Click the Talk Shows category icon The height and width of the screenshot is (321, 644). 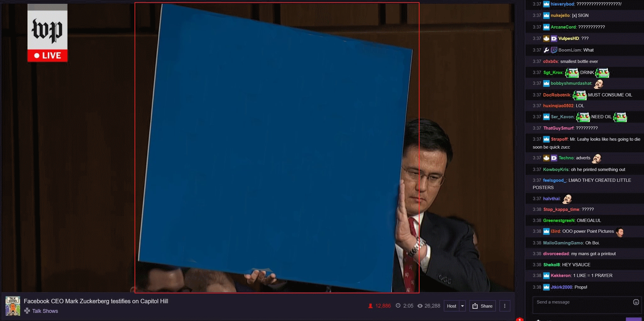click(27, 311)
